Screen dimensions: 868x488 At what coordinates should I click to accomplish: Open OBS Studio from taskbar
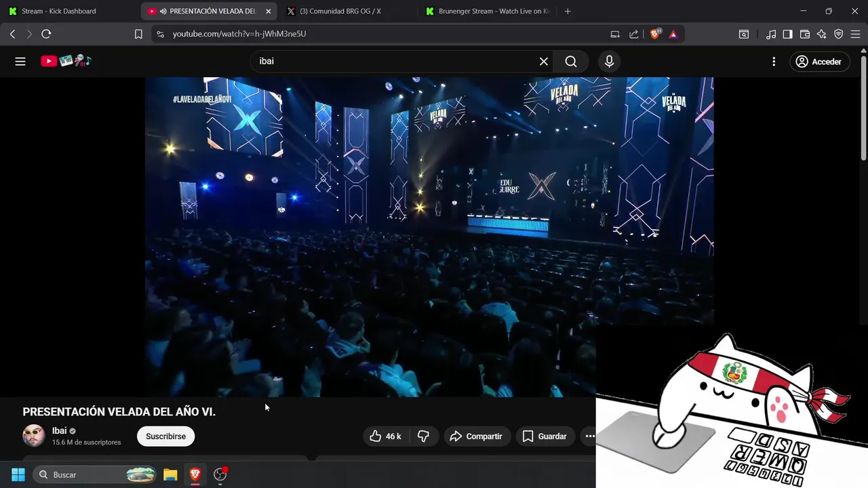[x=220, y=474]
